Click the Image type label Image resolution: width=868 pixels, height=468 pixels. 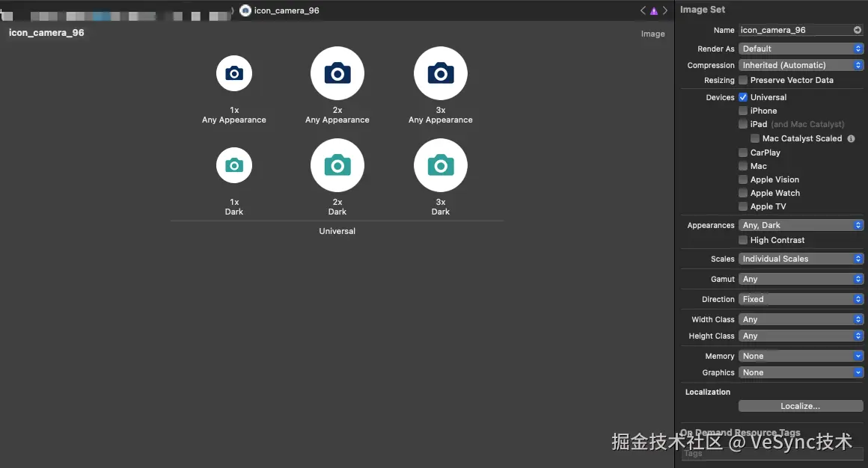click(652, 34)
